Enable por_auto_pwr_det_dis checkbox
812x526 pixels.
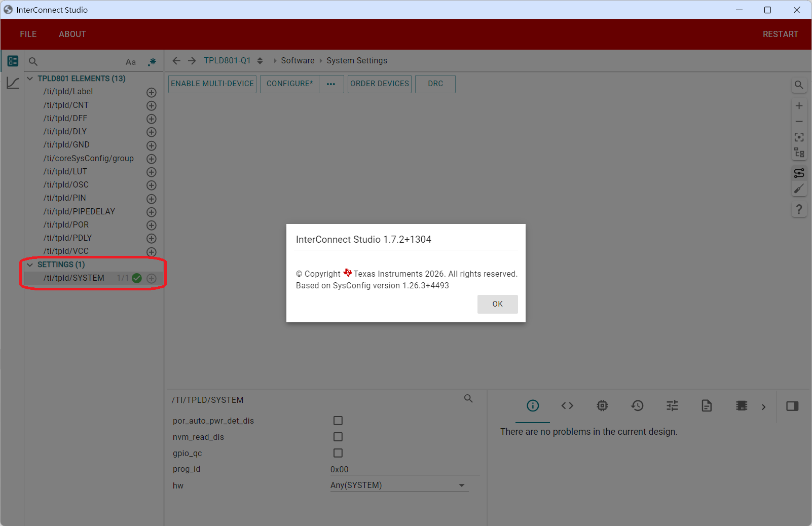(338, 421)
